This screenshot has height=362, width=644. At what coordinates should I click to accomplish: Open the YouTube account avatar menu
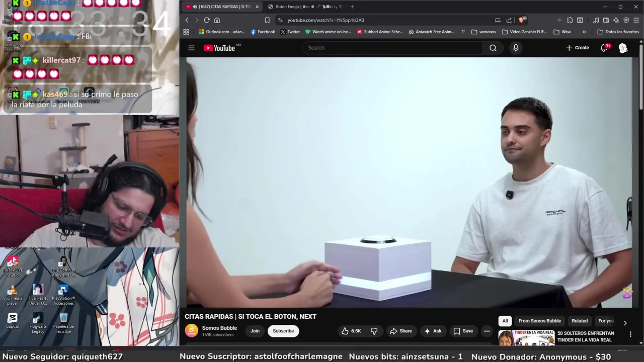pyautogui.click(x=623, y=48)
